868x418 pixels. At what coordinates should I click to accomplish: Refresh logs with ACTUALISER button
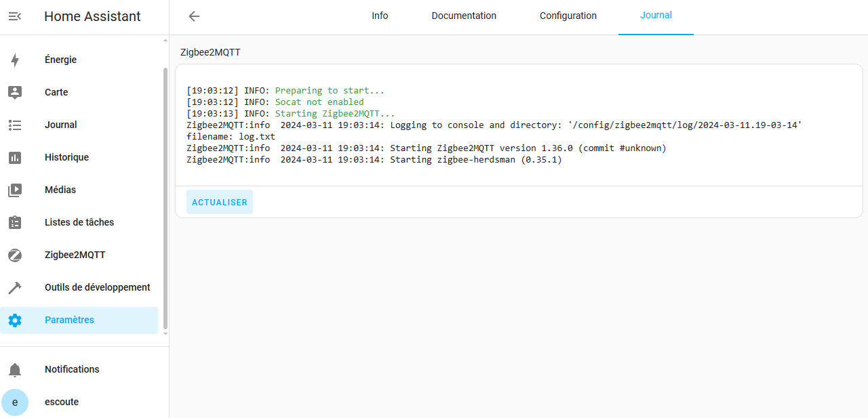click(x=220, y=202)
